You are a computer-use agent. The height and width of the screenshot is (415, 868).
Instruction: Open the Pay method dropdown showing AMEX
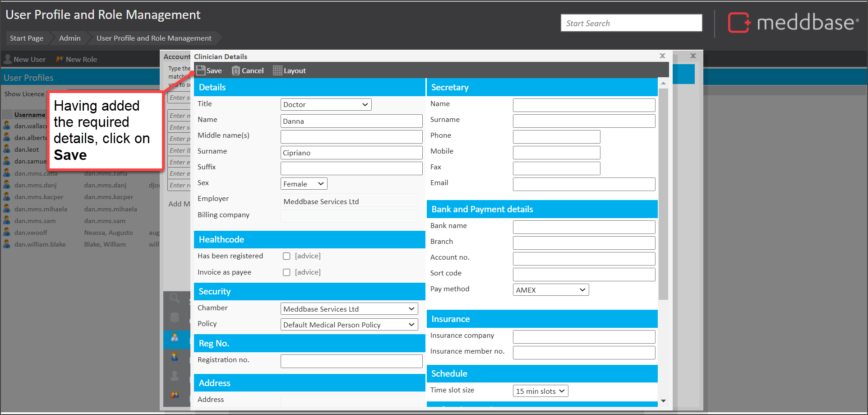(x=551, y=290)
